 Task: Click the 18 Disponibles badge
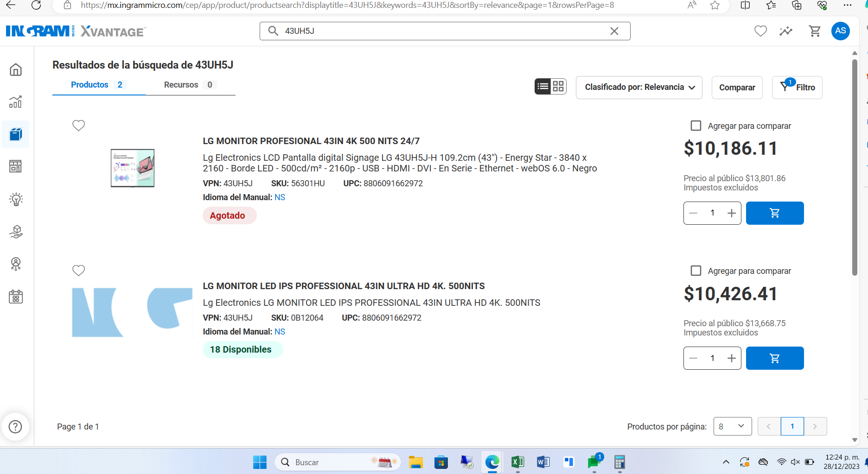(x=243, y=349)
